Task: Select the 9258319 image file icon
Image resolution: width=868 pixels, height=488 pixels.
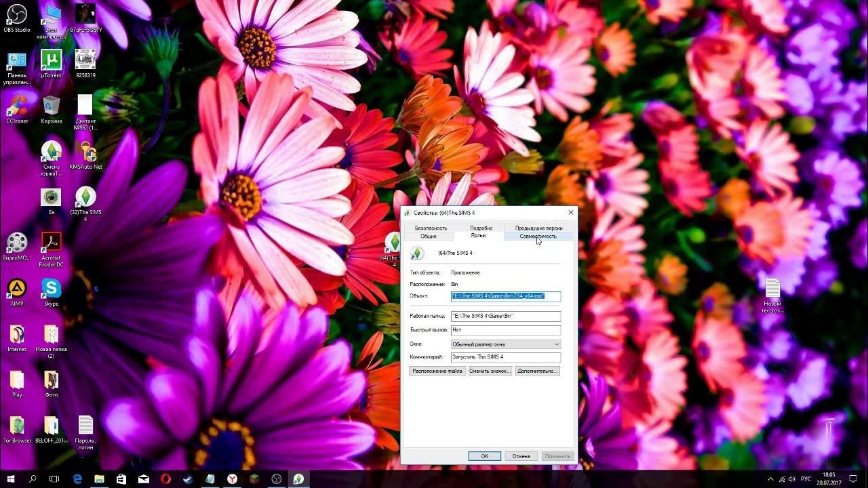Action: [x=85, y=64]
